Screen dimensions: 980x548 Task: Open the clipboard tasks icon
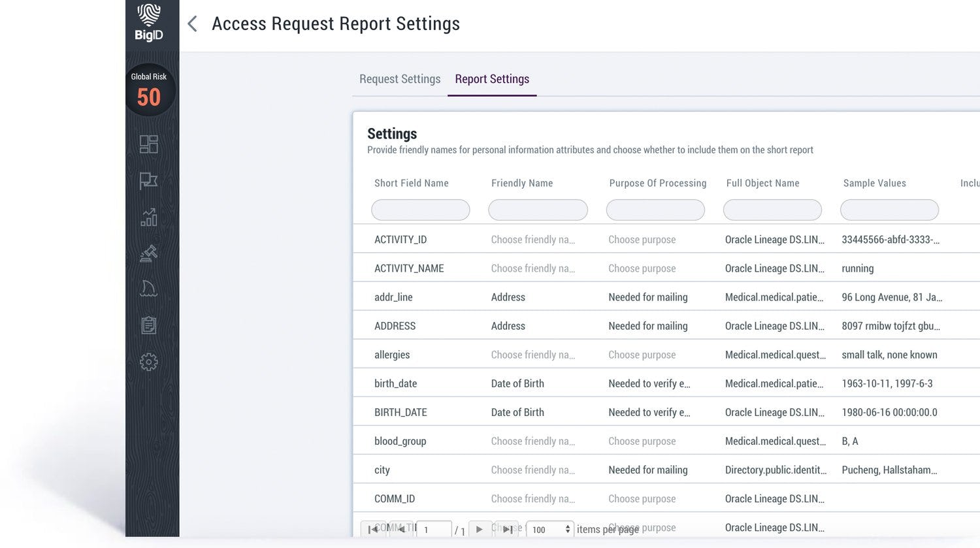click(x=150, y=324)
